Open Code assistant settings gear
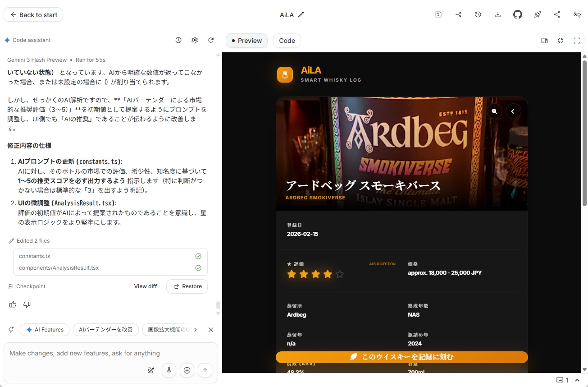The width and height of the screenshot is (588, 387). click(195, 40)
